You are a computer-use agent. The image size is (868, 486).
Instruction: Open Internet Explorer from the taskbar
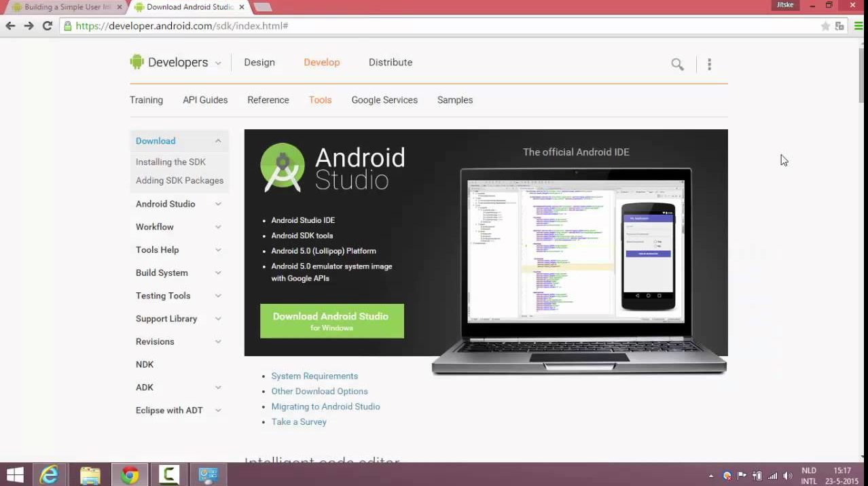point(49,474)
